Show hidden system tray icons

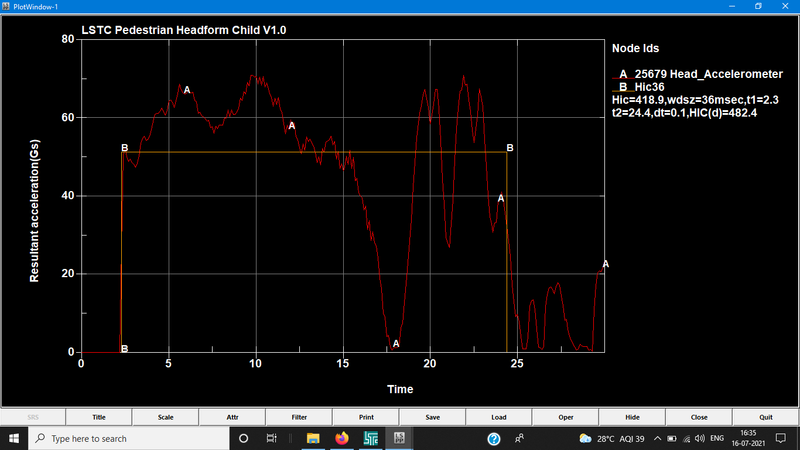point(658,438)
